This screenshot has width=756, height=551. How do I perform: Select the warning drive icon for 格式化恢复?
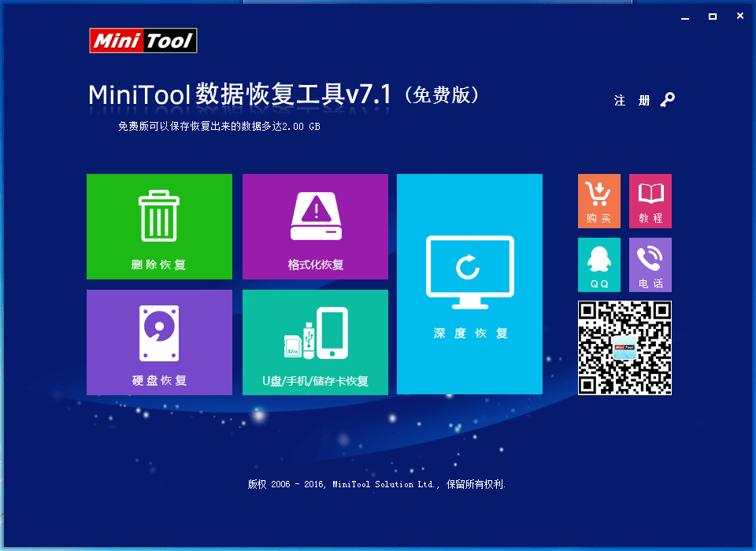tap(315, 216)
